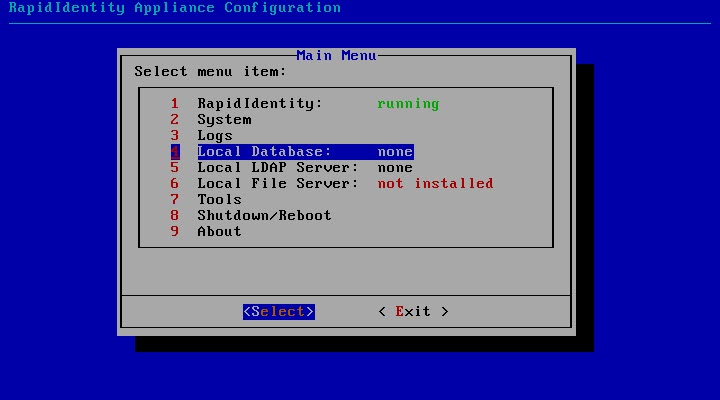Screen dimensions: 720x400
Task: Click the red number 2 hotkey
Action: [x=174, y=120]
